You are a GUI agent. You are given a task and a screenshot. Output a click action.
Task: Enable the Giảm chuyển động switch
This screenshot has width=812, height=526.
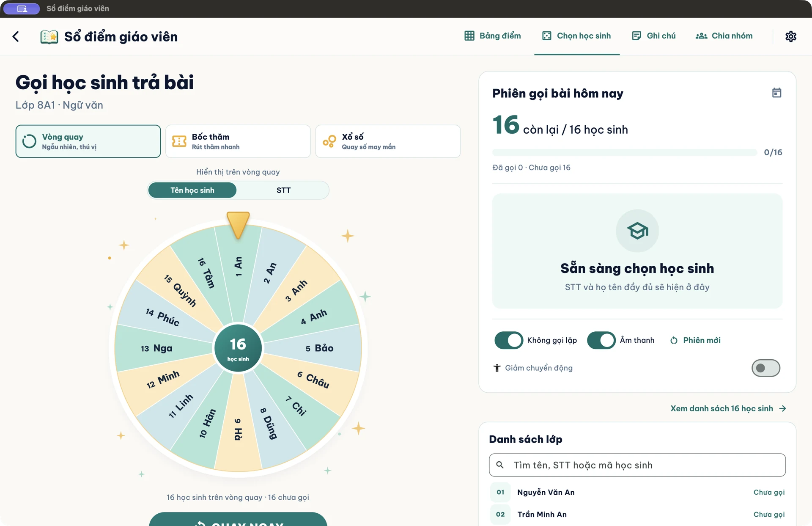tap(765, 368)
